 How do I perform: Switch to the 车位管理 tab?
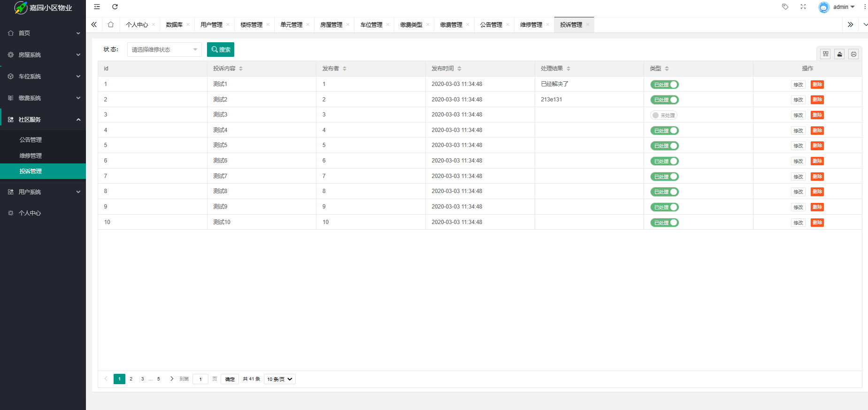[x=371, y=24]
